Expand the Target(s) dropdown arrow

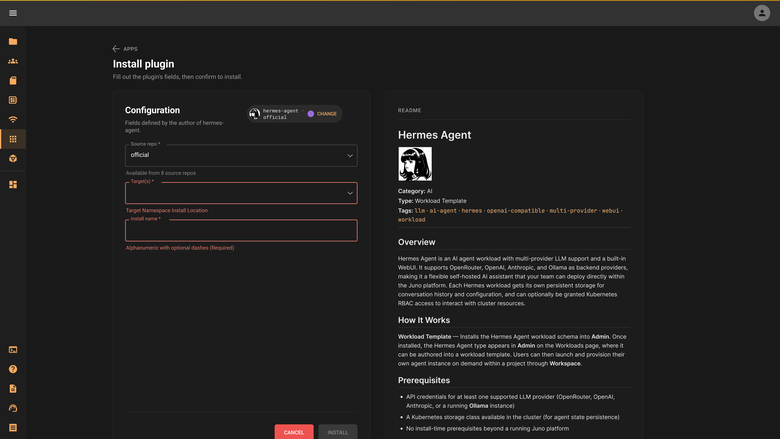coord(350,193)
